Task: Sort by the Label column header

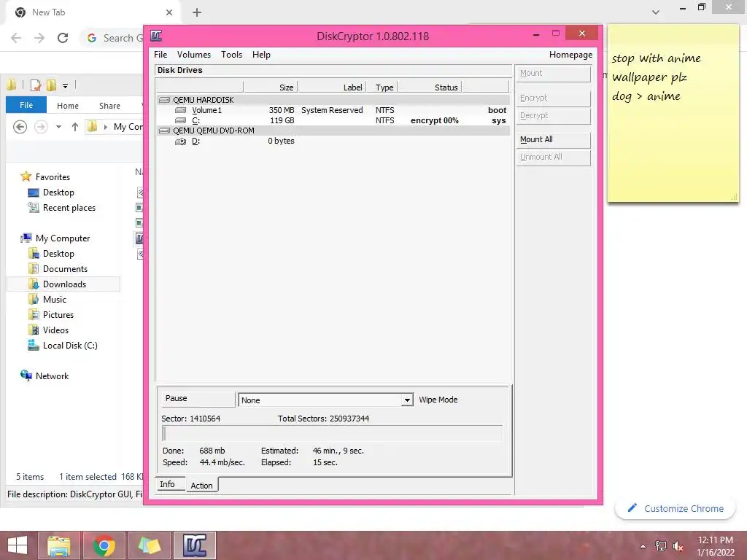Action: tap(332, 87)
